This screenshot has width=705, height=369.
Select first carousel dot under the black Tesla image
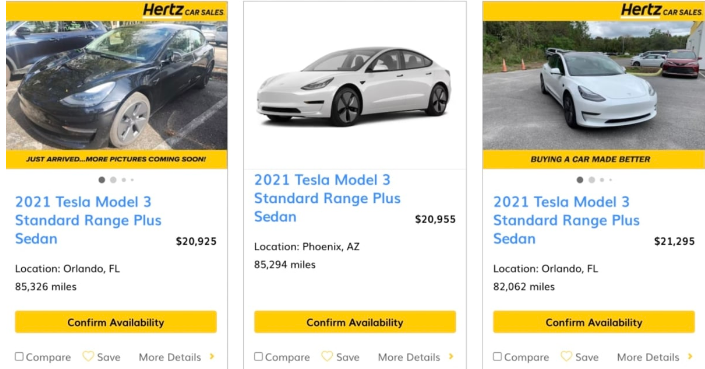click(102, 180)
